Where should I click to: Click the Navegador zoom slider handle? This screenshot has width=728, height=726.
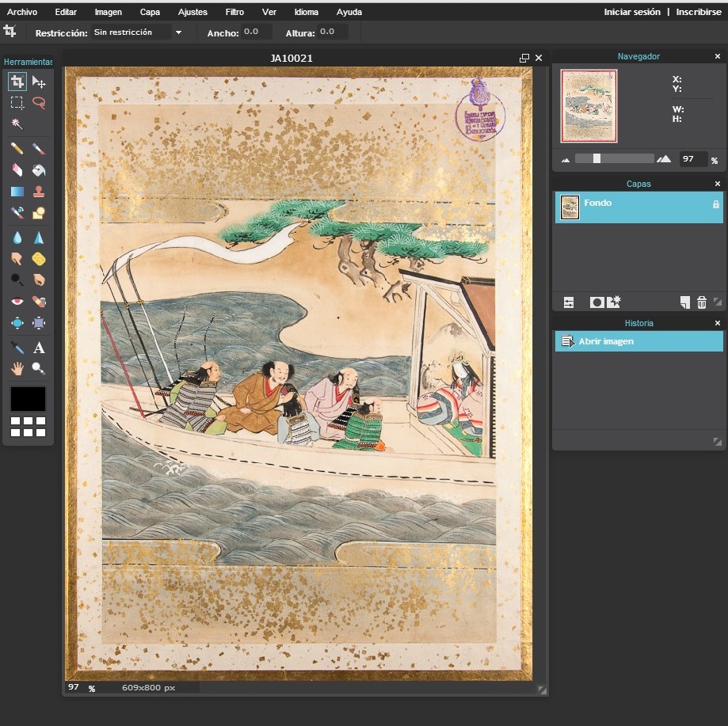click(x=597, y=158)
